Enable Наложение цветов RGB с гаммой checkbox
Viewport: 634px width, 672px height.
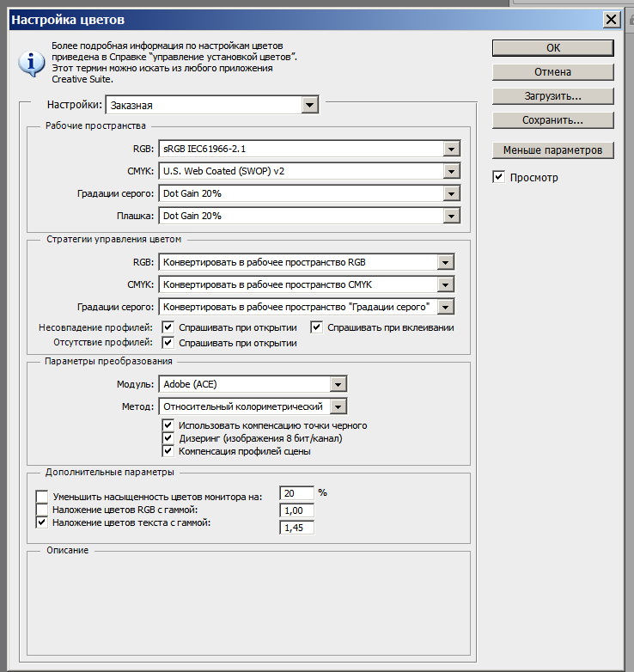click(42, 510)
